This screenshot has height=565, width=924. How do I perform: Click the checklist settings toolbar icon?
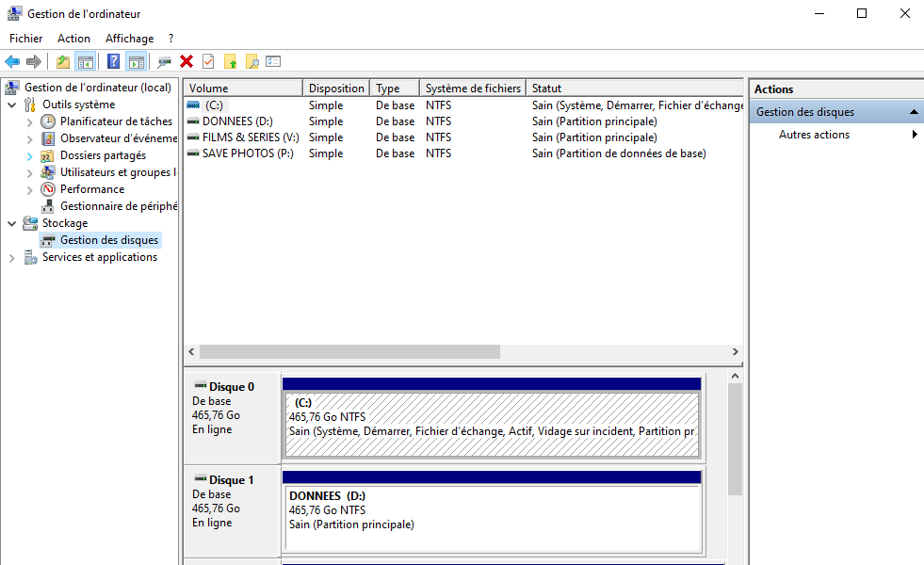click(273, 61)
